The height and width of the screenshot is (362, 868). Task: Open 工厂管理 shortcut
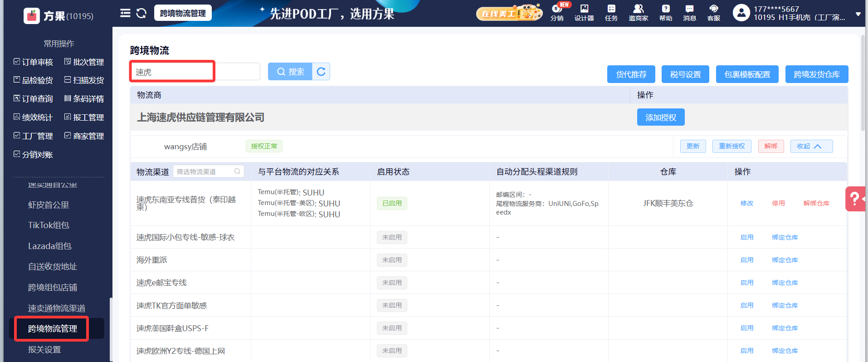tap(33, 136)
